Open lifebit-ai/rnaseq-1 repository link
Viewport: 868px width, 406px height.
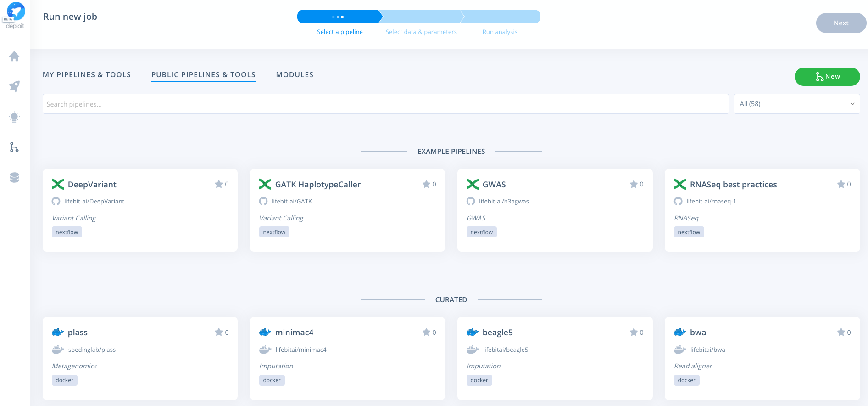point(711,201)
